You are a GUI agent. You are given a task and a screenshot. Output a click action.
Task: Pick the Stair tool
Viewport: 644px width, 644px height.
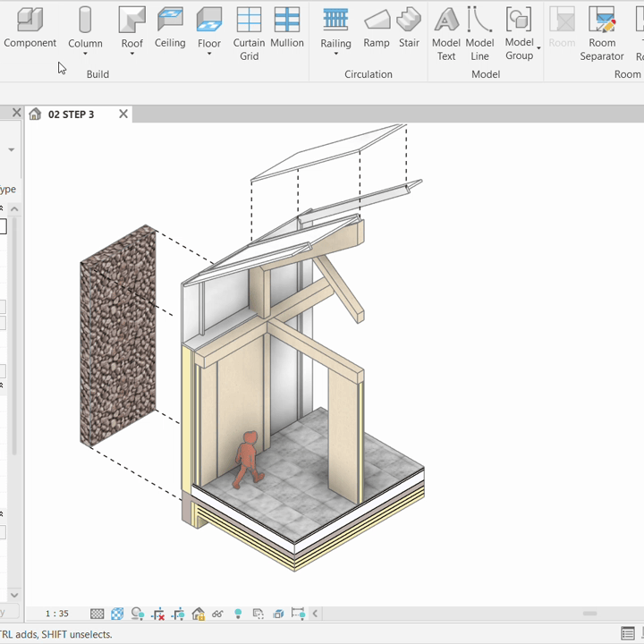click(409, 27)
